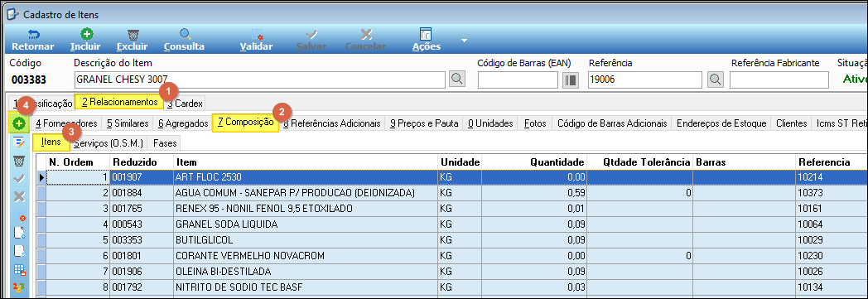The height and width of the screenshot is (299, 868).
Task: Focus the Descrição do Item field
Action: pos(259,80)
